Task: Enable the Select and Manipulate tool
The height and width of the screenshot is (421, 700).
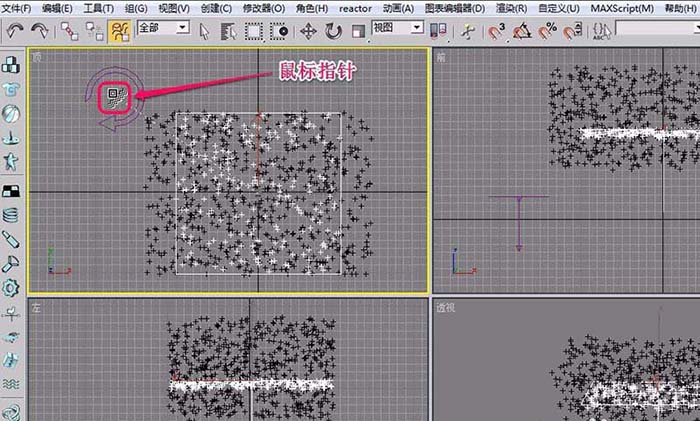Action: pos(467,32)
